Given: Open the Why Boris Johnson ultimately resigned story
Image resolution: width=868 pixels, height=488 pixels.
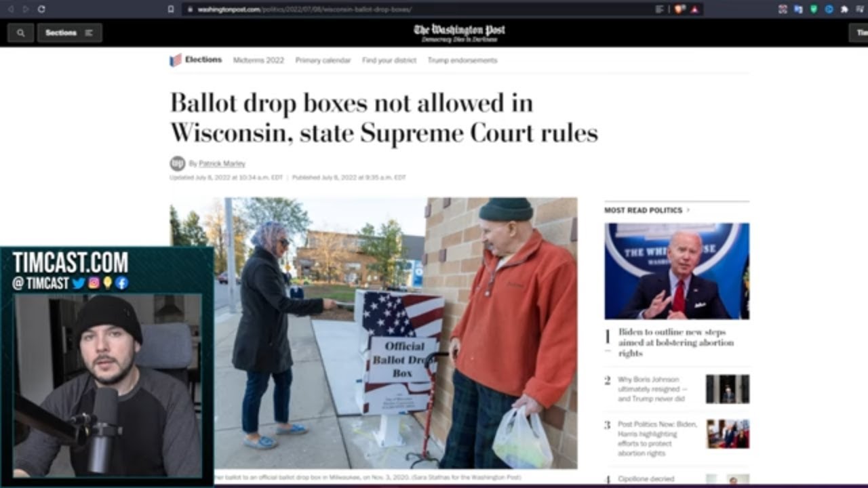Looking at the screenshot, I should [652, 389].
